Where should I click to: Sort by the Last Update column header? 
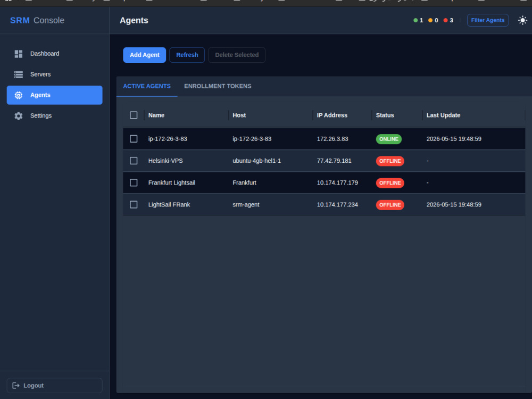[444, 115]
